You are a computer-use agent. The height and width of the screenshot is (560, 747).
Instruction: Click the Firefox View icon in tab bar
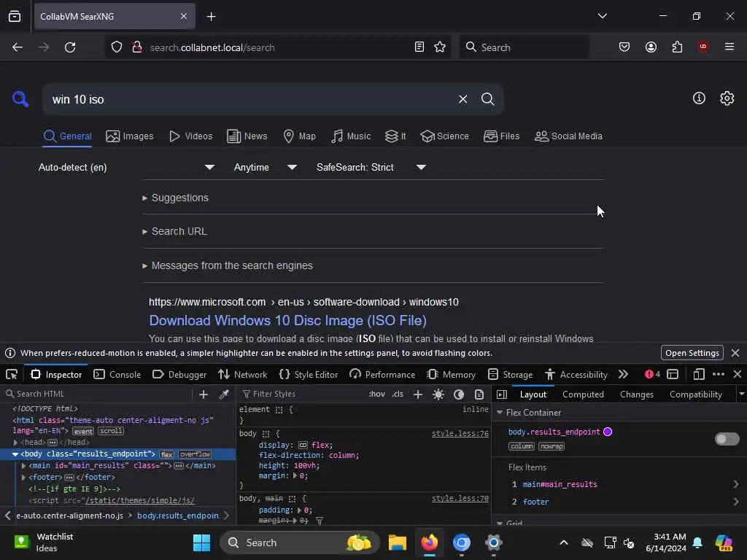(x=15, y=16)
